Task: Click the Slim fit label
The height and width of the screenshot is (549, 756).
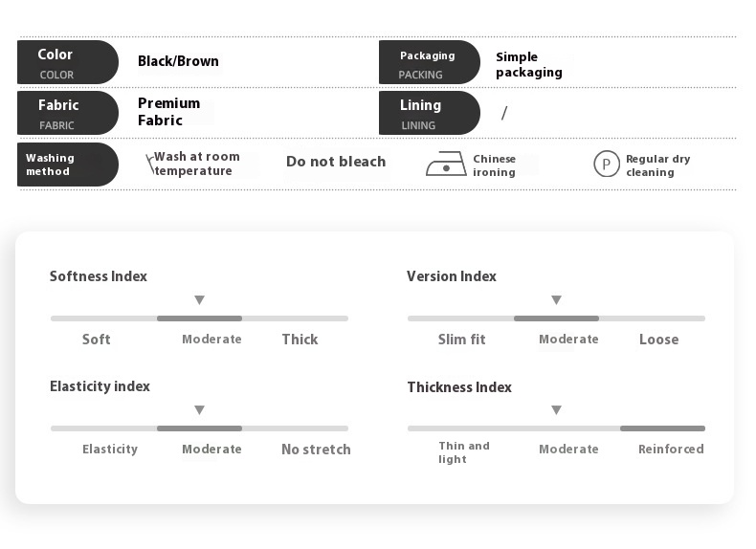Action: click(462, 340)
